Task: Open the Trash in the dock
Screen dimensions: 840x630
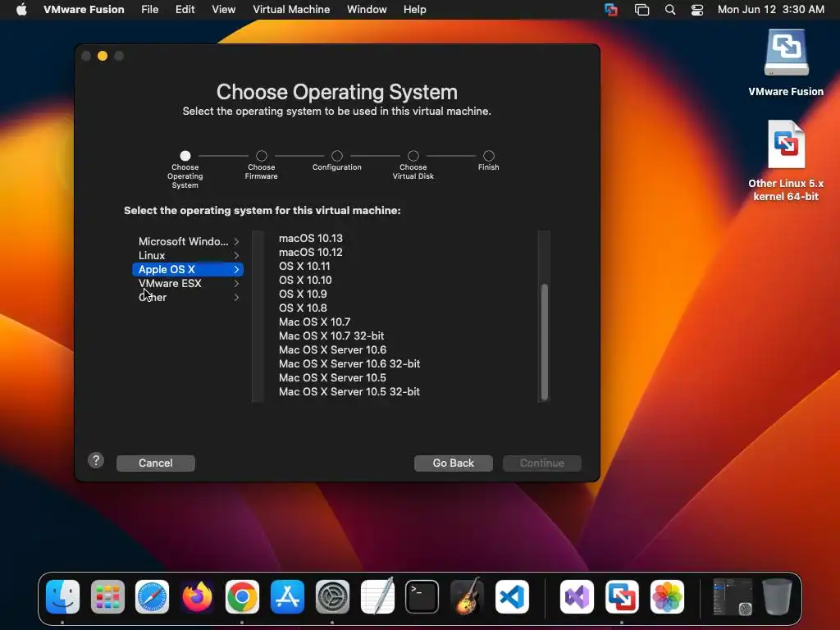Action: pyautogui.click(x=777, y=596)
